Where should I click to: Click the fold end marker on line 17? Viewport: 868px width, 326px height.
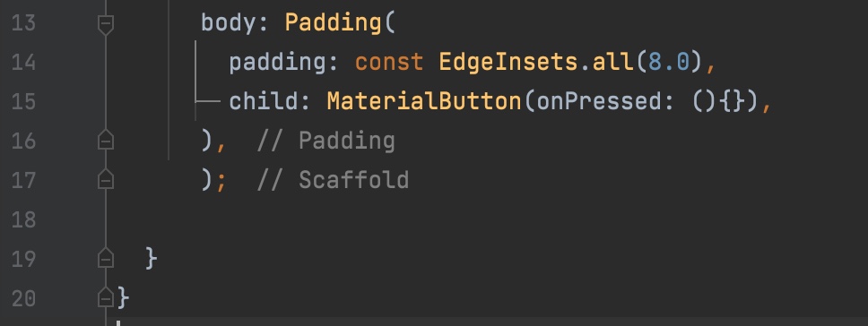coord(106,180)
